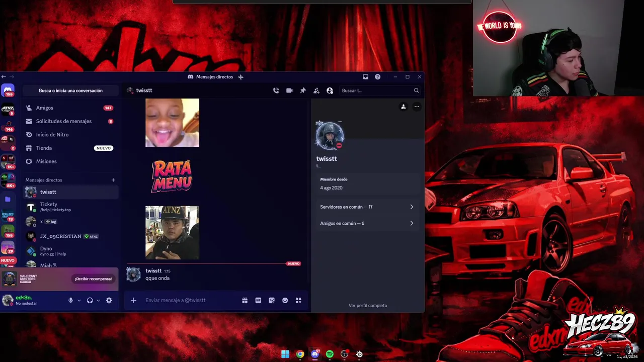Open the Help icon in title bar

(x=377, y=77)
